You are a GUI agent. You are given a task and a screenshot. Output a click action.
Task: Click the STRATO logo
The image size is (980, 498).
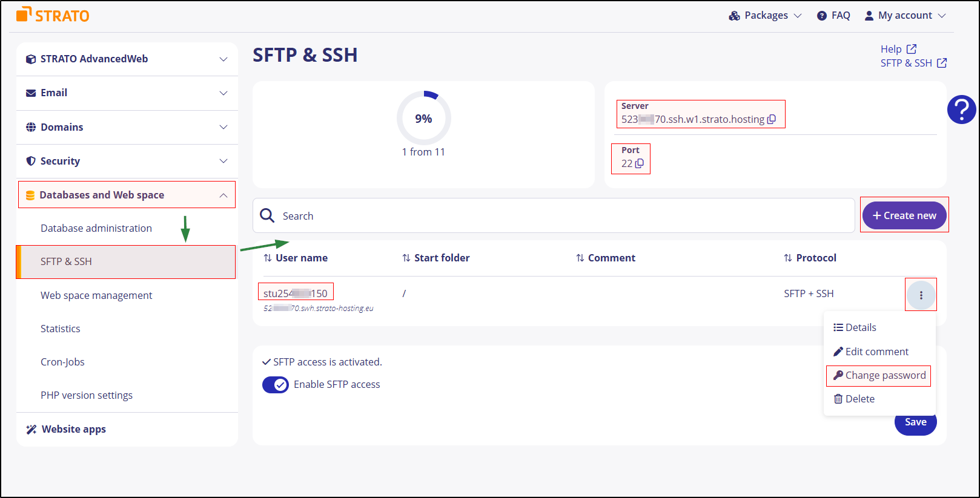(x=53, y=15)
